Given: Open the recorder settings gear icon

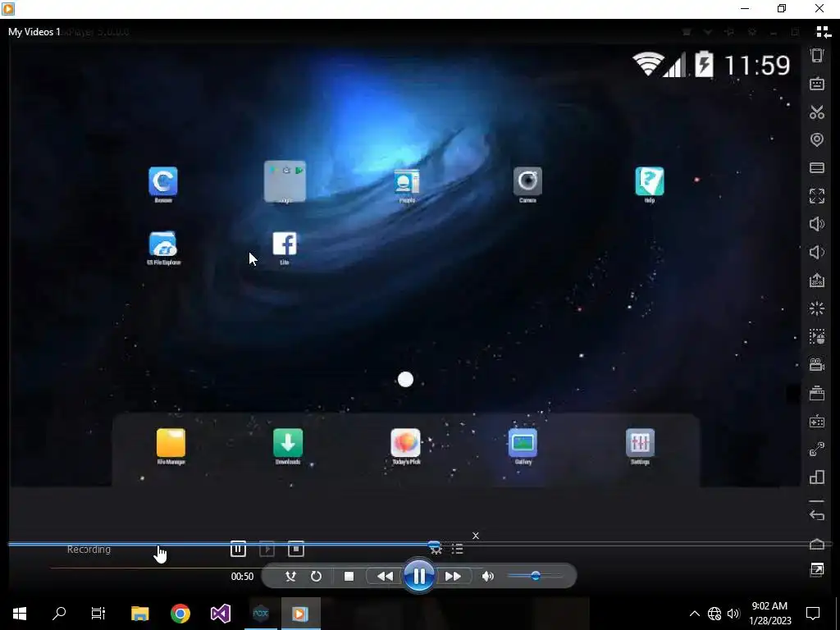Looking at the screenshot, I should tap(436, 549).
